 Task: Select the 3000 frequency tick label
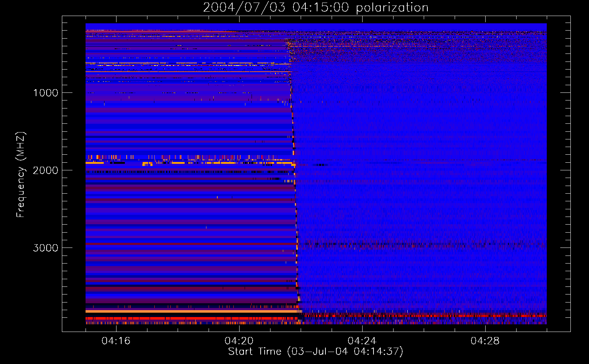point(46,248)
